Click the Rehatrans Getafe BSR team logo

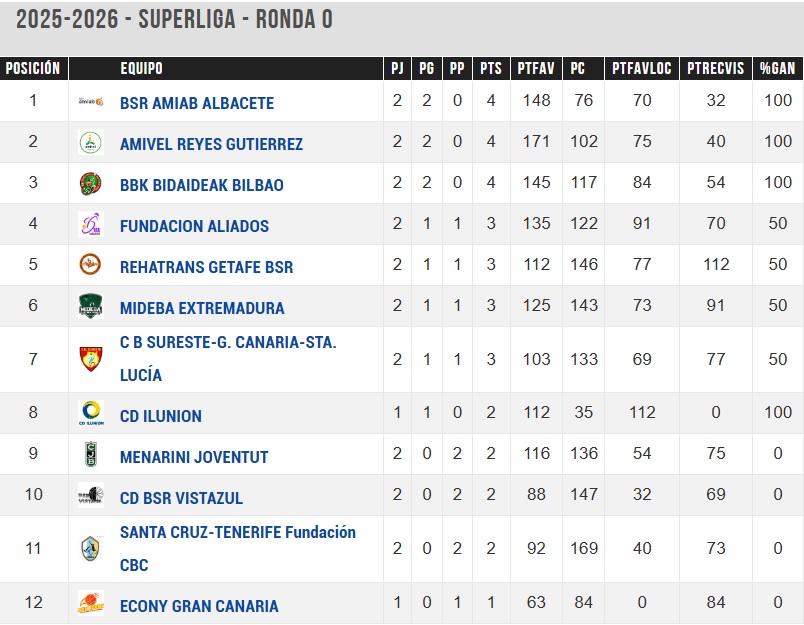click(91, 266)
